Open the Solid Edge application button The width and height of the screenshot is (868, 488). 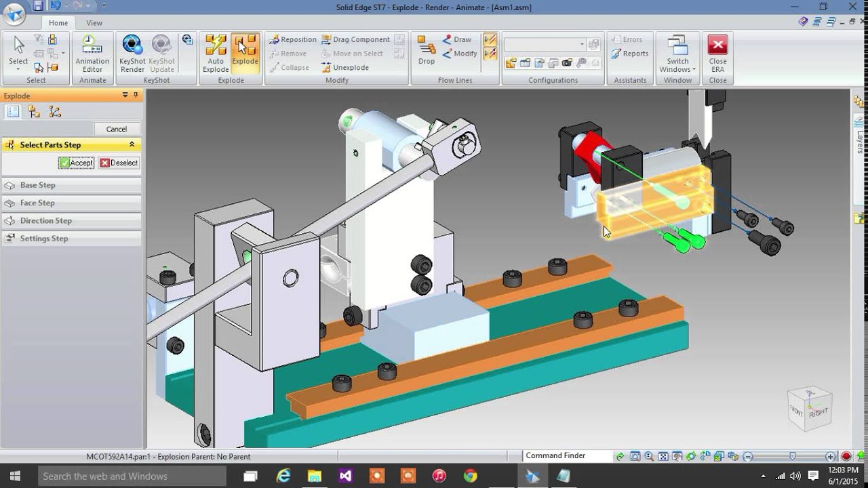[x=14, y=13]
